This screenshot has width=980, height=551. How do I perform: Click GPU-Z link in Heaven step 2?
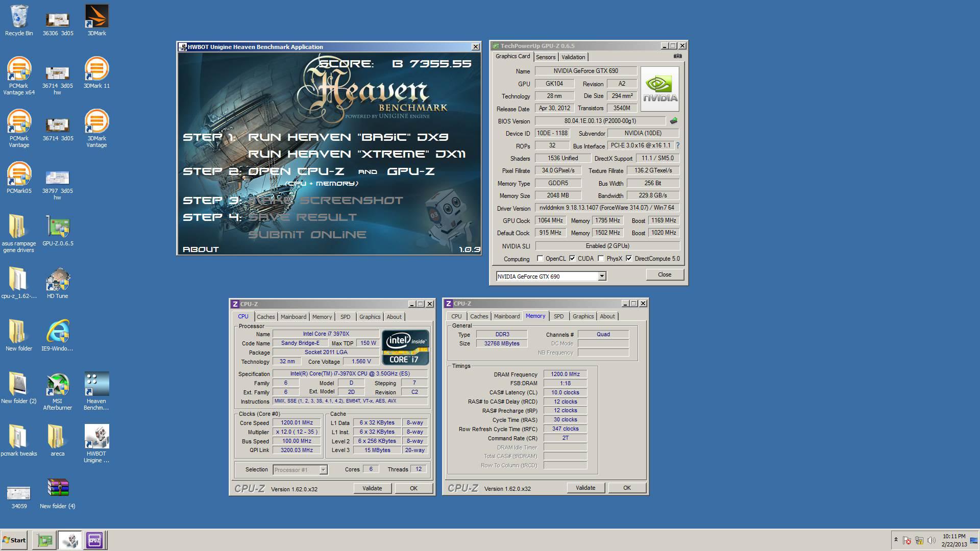pos(411,171)
